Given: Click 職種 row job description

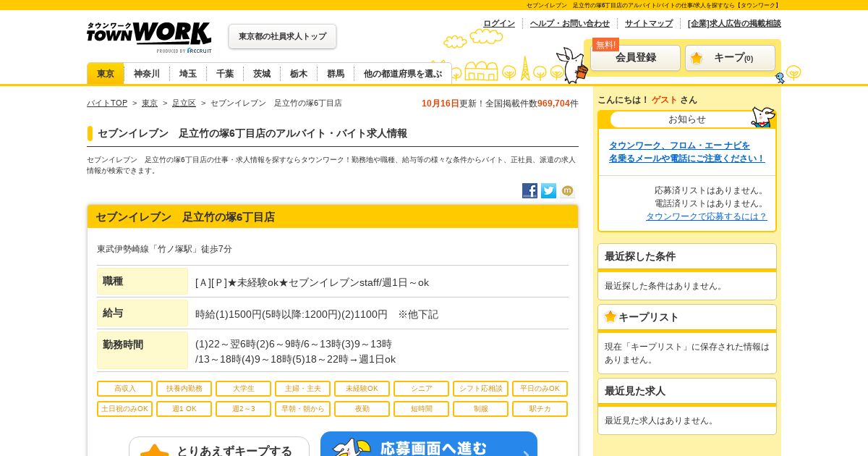Looking at the screenshot, I should point(312,282).
